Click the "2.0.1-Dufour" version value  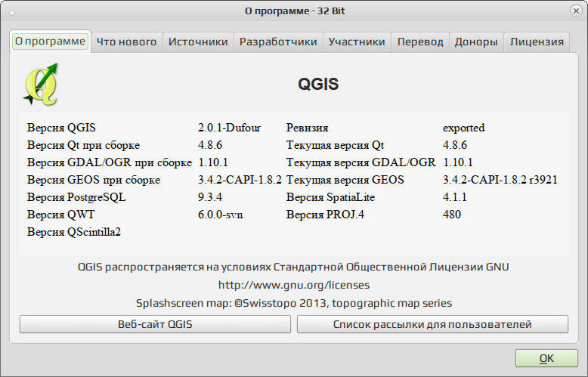tap(229, 128)
